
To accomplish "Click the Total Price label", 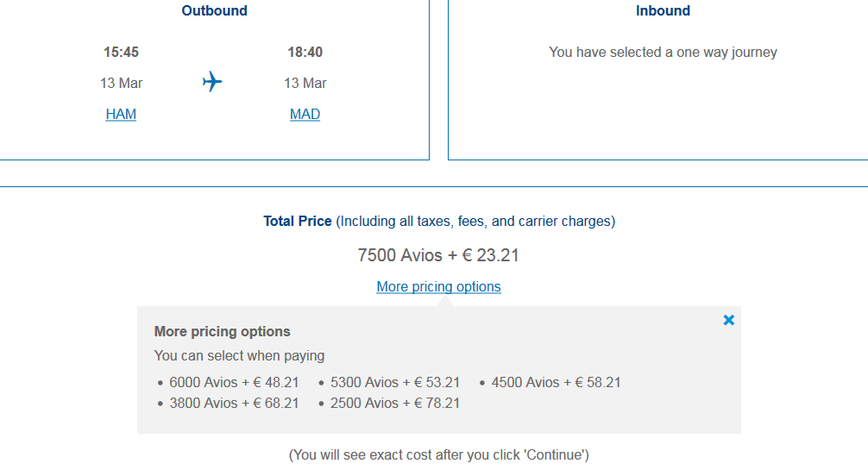I will pos(298,222).
